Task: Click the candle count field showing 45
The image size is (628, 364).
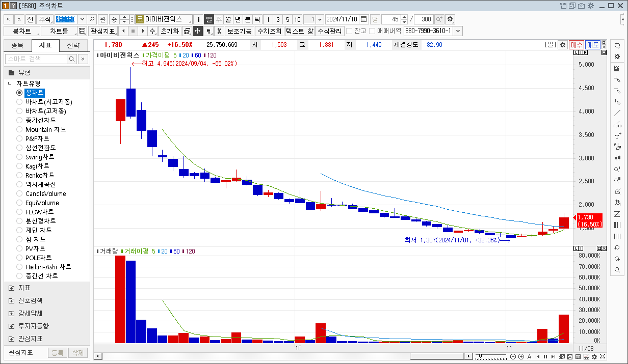Action: 391,19
